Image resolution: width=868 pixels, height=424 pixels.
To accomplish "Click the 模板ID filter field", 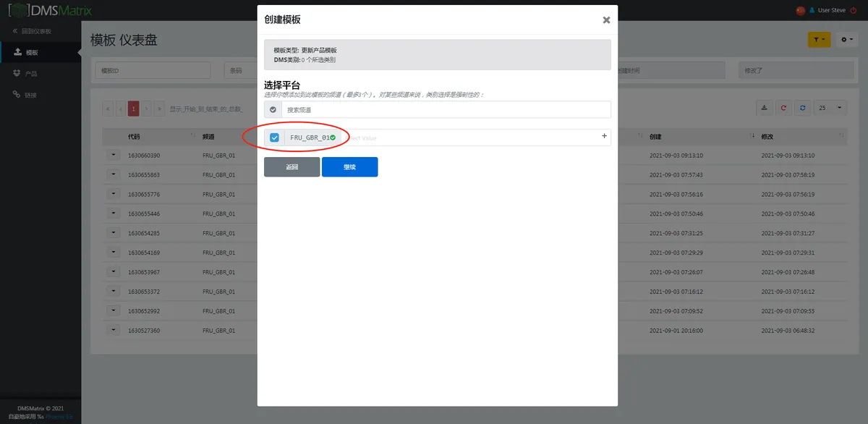I will [153, 70].
